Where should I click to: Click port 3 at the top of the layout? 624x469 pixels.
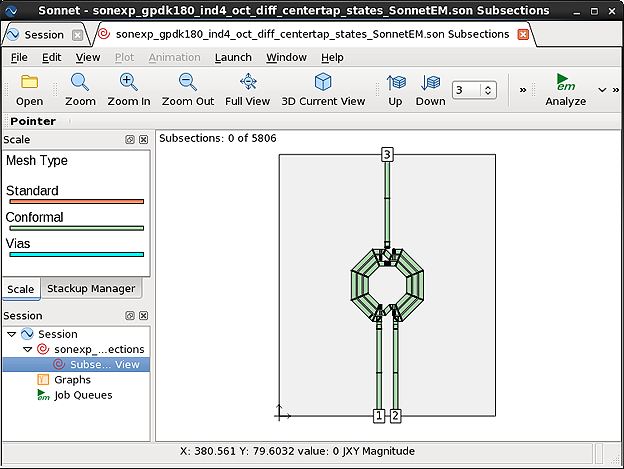(x=387, y=154)
